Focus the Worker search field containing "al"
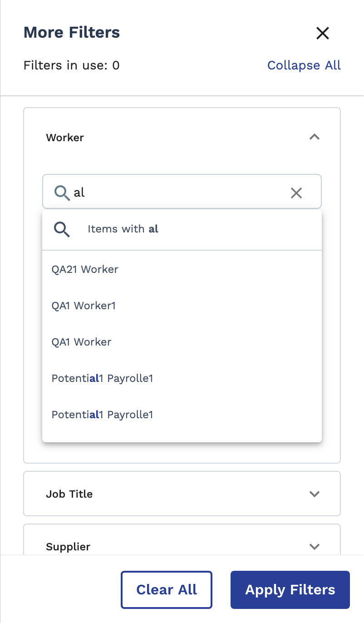The image size is (364, 623). pos(182,192)
